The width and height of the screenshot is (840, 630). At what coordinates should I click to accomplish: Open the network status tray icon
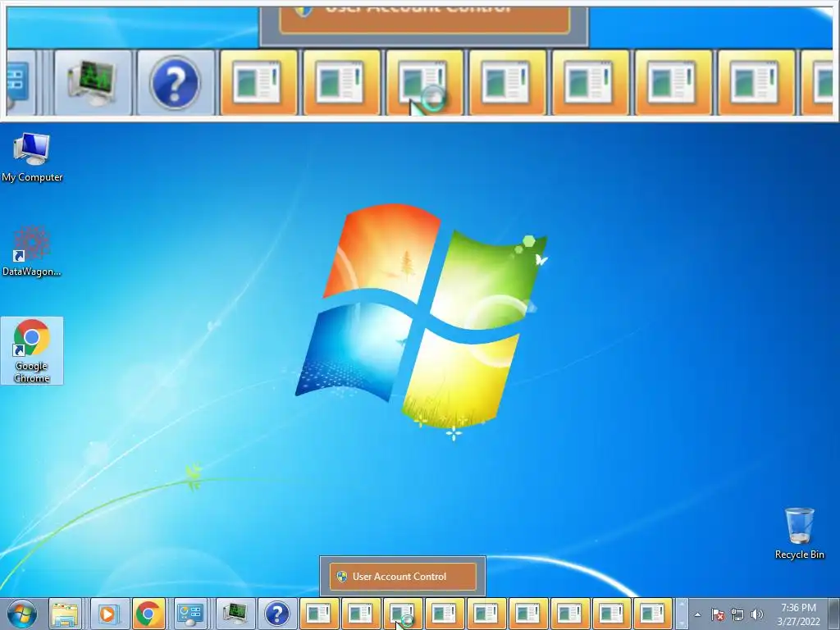737,614
